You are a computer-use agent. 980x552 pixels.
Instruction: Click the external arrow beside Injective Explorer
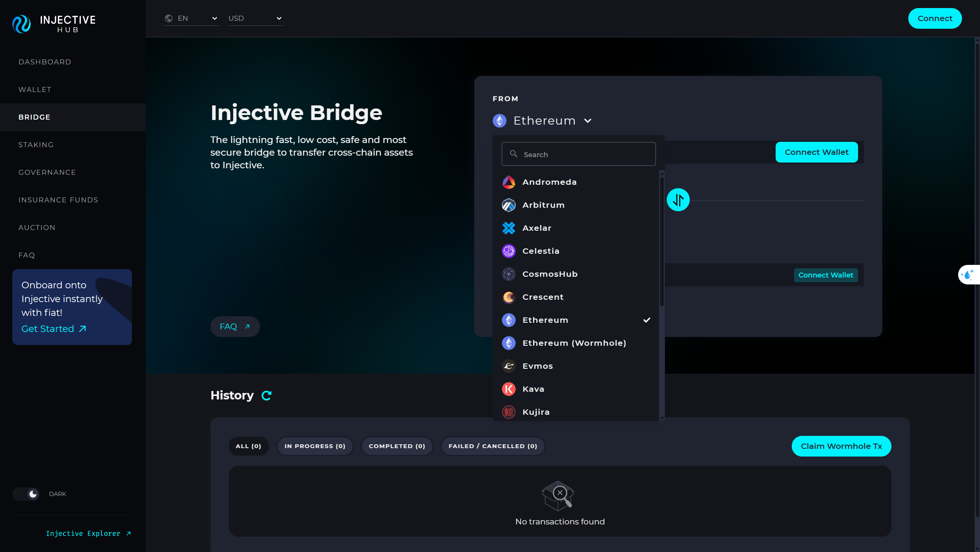point(128,534)
